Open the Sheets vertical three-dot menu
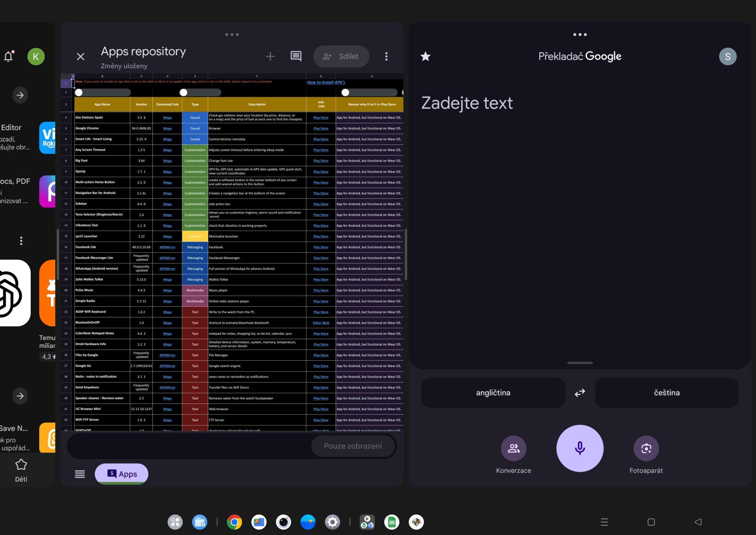756x535 pixels. point(386,56)
